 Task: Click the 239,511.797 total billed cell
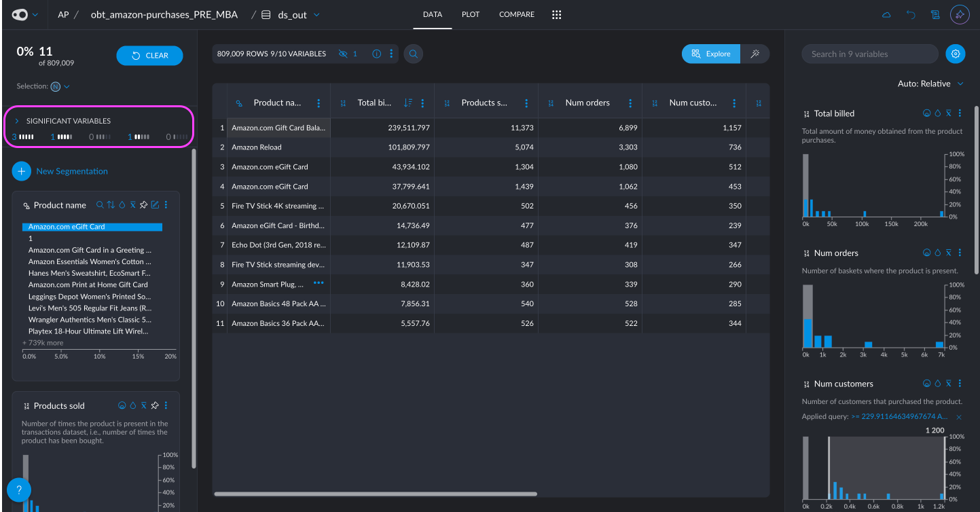[x=382, y=128]
